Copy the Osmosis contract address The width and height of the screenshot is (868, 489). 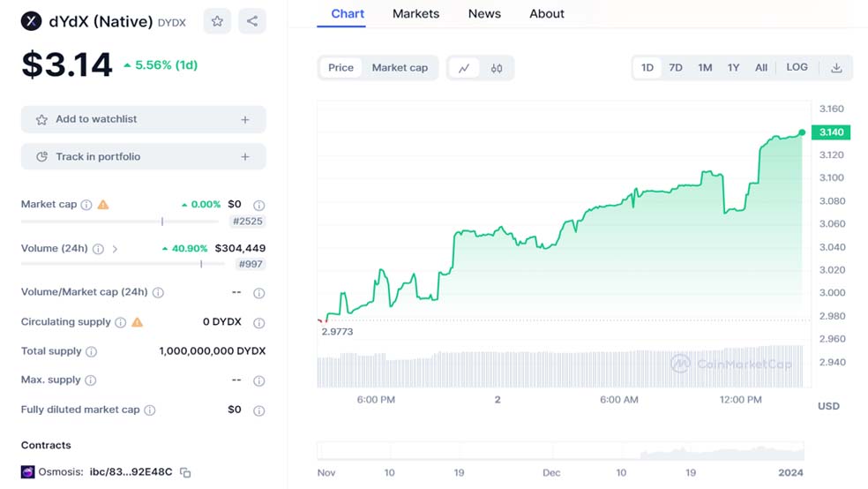[185, 472]
